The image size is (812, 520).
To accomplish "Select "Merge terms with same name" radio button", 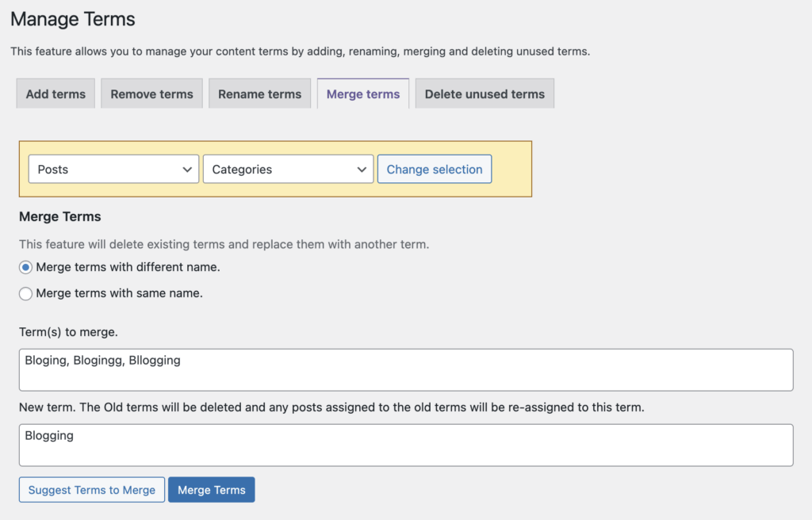I will 24,292.
